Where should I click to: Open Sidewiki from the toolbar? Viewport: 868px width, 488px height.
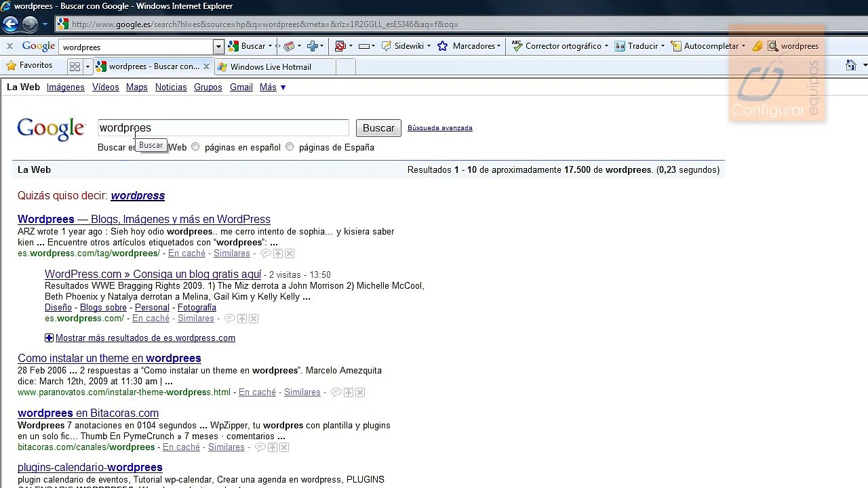(x=403, y=46)
